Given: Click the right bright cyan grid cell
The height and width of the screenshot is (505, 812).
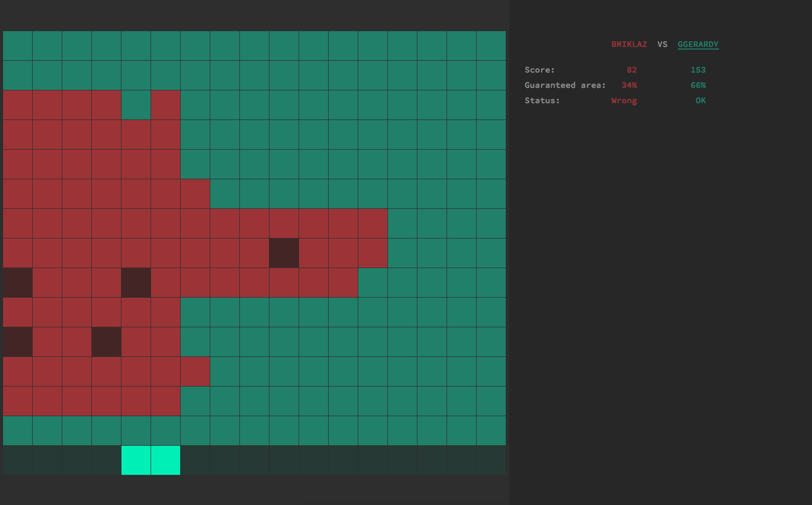Looking at the screenshot, I should (166, 460).
